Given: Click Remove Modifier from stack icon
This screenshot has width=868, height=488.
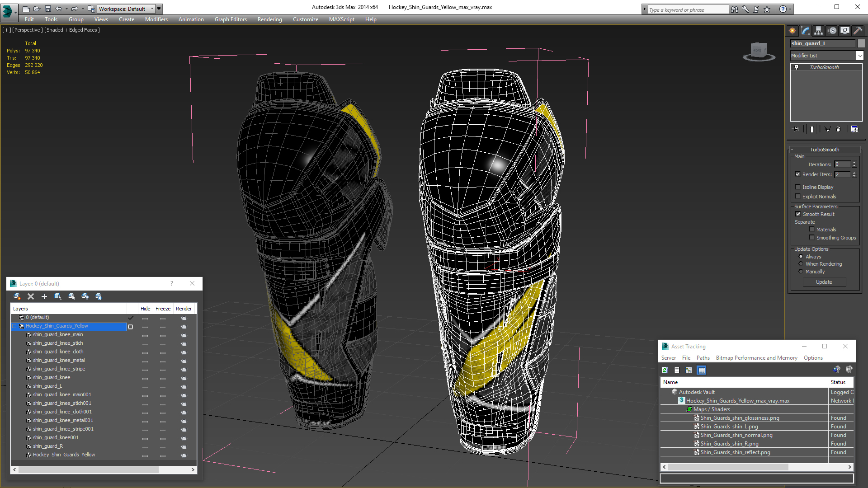Looking at the screenshot, I should pyautogui.click(x=839, y=129).
